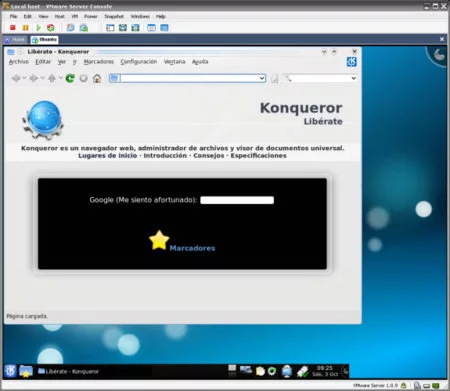Viewport: 450px width, 391px height.
Task: Click the search engine icon in search bar
Action: click(x=287, y=78)
